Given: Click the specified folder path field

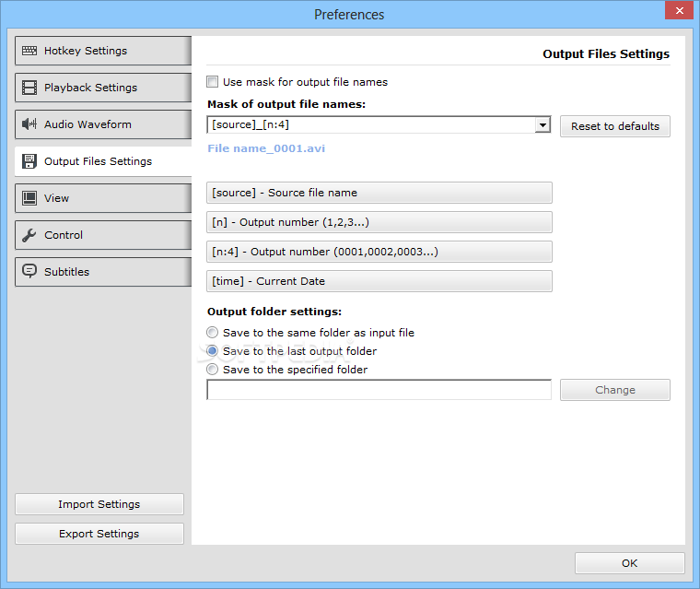Looking at the screenshot, I should coord(379,390).
